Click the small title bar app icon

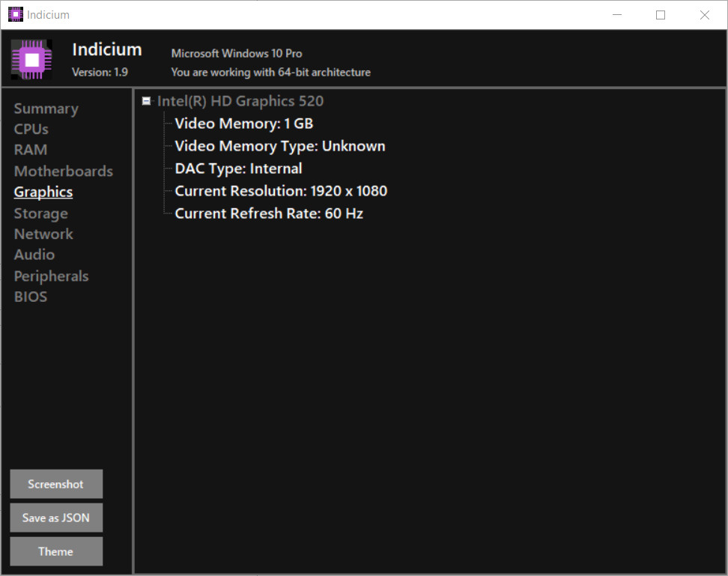pos(15,15)
